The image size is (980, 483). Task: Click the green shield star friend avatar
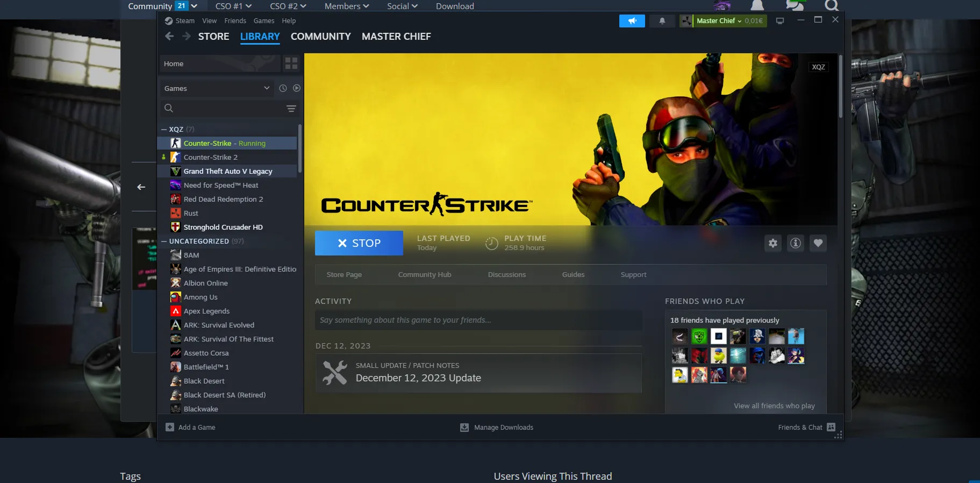[x=699, y=337]
